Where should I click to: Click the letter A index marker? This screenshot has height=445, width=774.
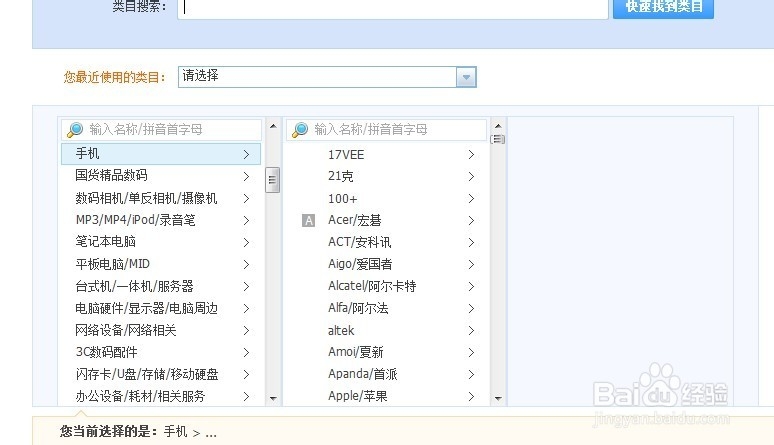(308, 220)
